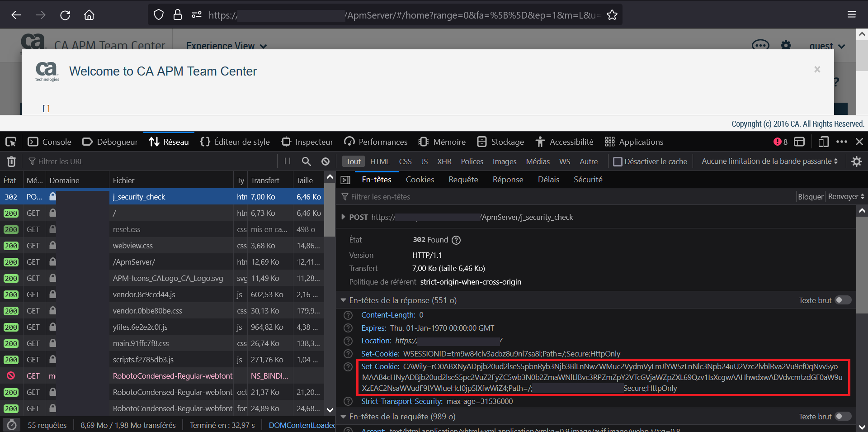Open the bandwidth throttling dropdown
The height and width of the screenshot is (432, 868).
769,161
